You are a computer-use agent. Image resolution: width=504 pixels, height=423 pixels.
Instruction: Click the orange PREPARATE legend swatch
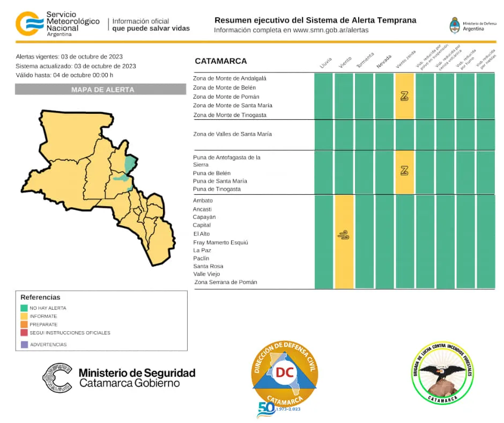point(24,324)
